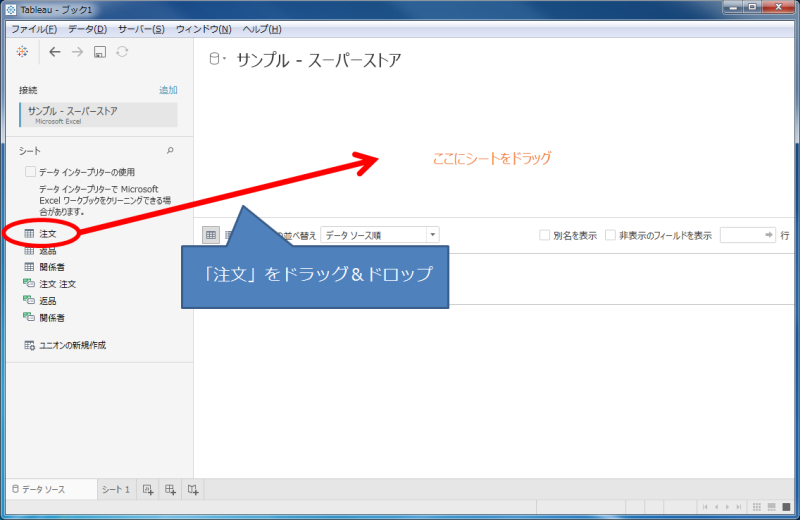Switch to the シート 1 tab
800x520 pixels.
pyautogui.click(x=116, y=489)
